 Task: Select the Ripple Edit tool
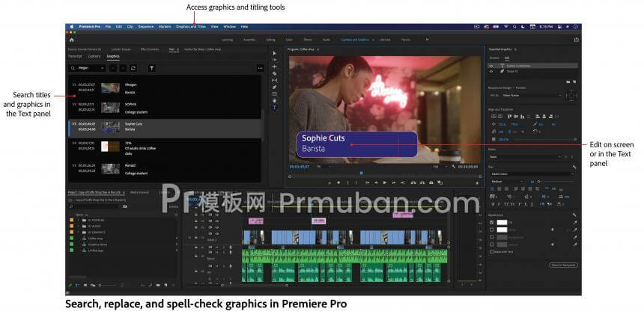pos(274,67)
